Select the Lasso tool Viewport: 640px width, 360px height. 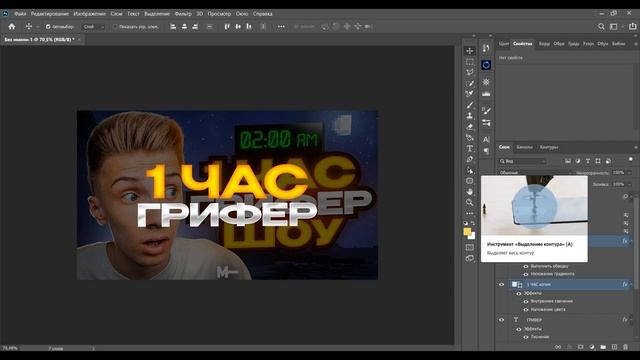pos(470,72)
